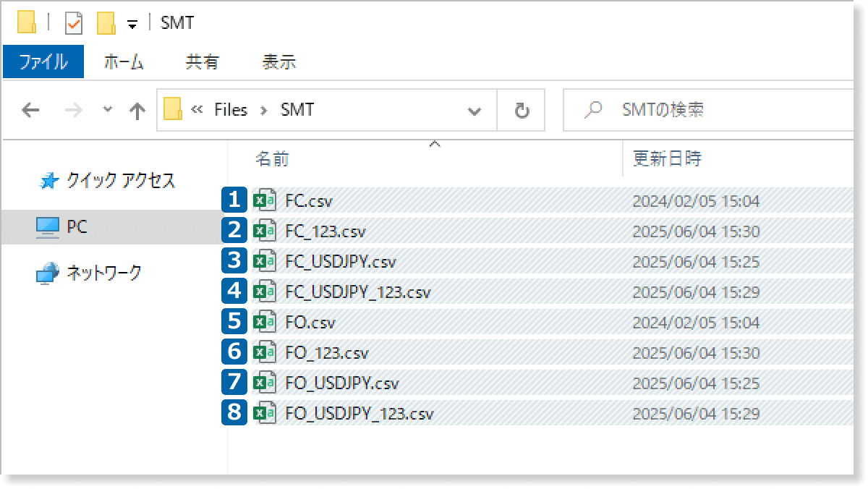
Task: Refresh the SMT folder view
Action: [522, 111]
